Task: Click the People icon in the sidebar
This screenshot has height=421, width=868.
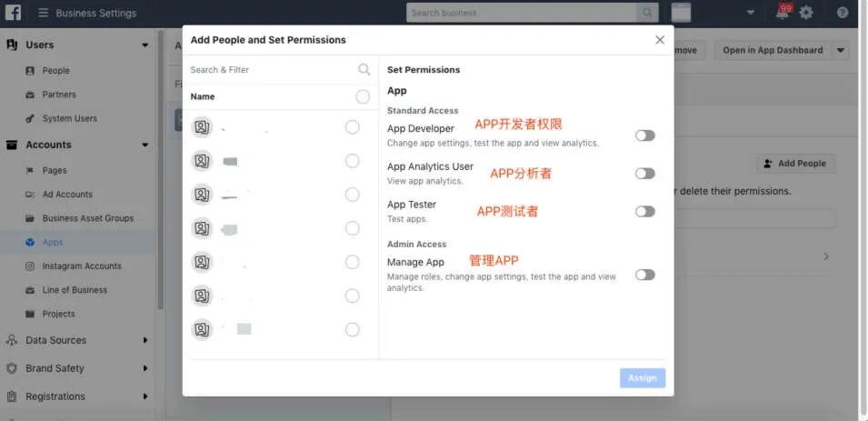Action: pyautogui.click(x=30, y=71)
